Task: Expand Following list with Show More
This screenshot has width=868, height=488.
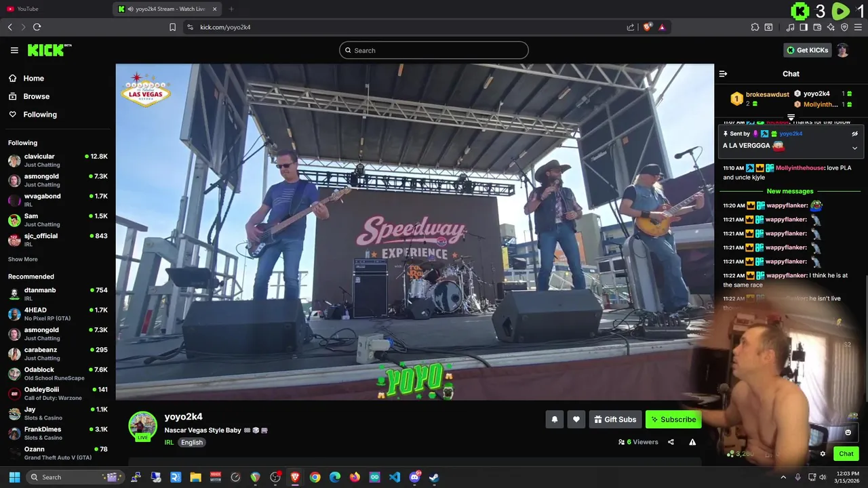Action: (23, 260)
